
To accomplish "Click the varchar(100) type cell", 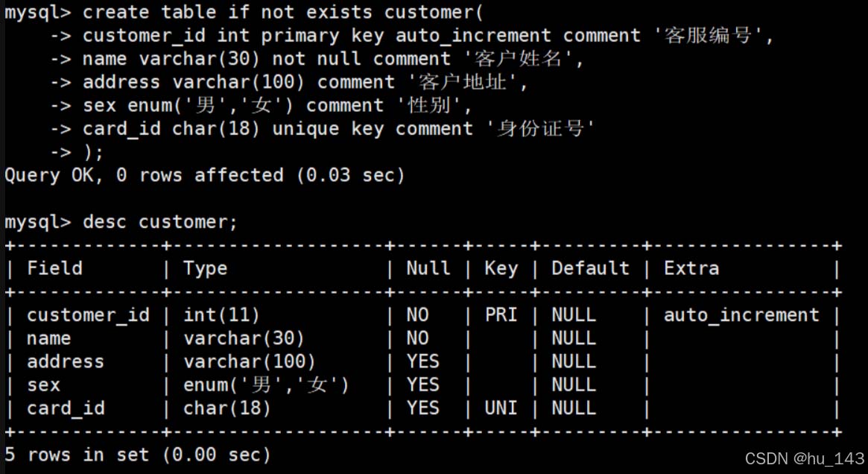I will click(x=249, y=362).
